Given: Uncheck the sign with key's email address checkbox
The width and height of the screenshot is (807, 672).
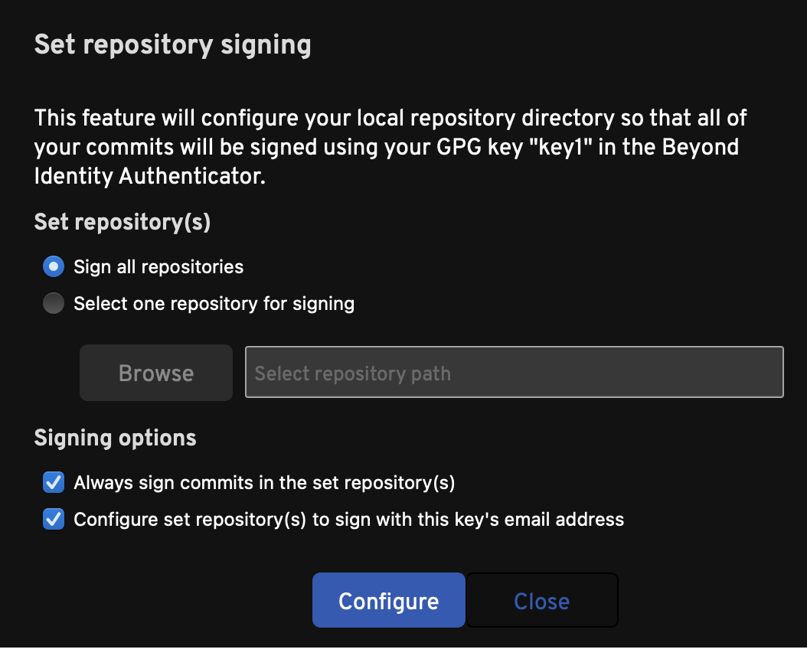Looking at the screenshot, I should tap(54, 520).
